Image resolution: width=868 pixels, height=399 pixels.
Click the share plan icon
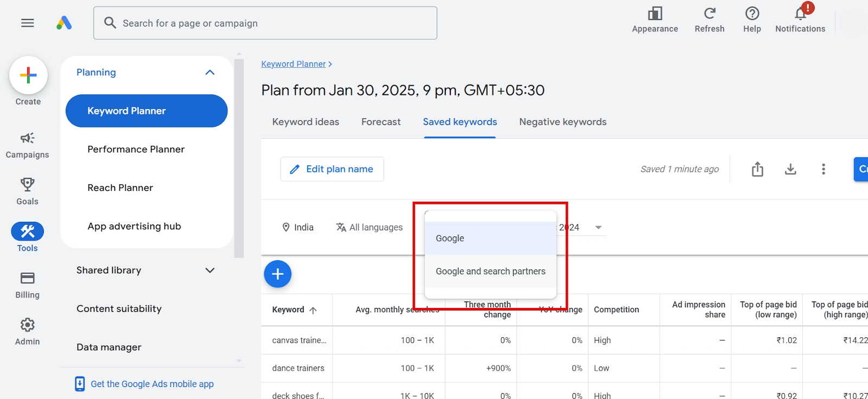[x=757, y=169]
